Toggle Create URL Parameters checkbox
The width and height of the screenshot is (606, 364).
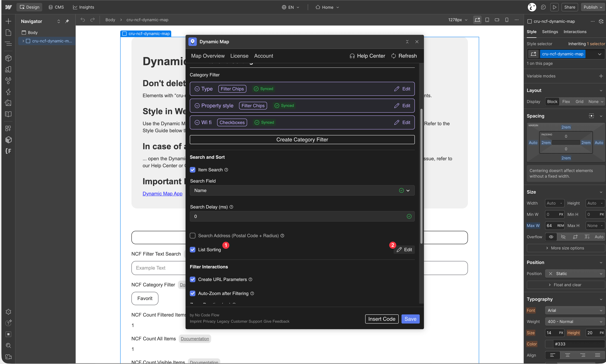pyautogui.click(x=193, y=279)
